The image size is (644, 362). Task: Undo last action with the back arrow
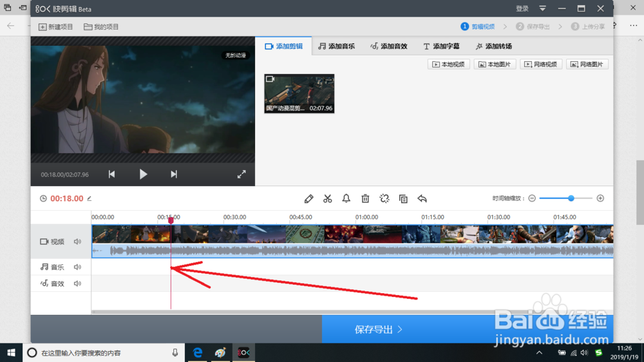tap(422, 199)
